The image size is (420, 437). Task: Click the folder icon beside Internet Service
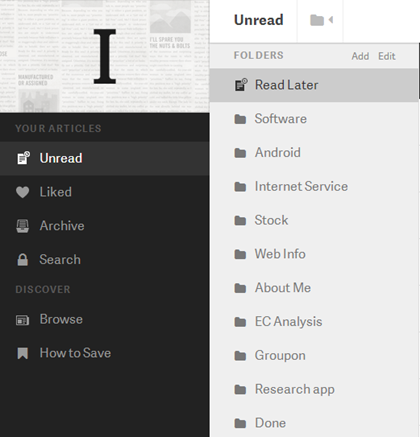click(x=240, y=187)
